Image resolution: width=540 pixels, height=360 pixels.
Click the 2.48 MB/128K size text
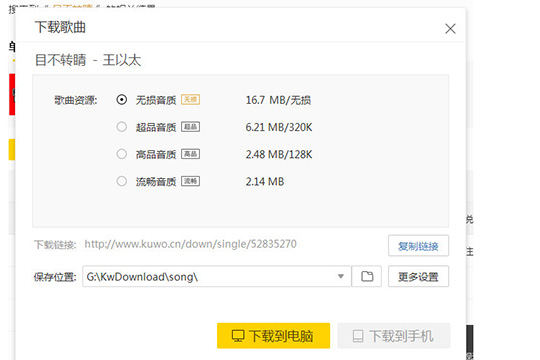point(279,154)
